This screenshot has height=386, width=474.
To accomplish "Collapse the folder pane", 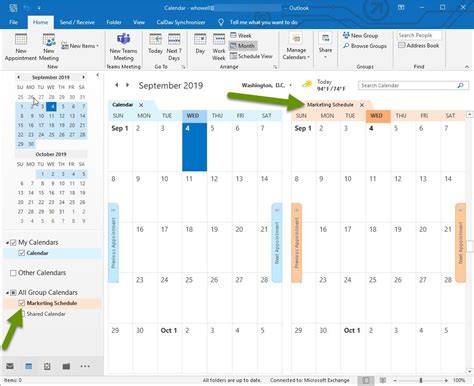I will pyautogui.click(x=97, y=75).
